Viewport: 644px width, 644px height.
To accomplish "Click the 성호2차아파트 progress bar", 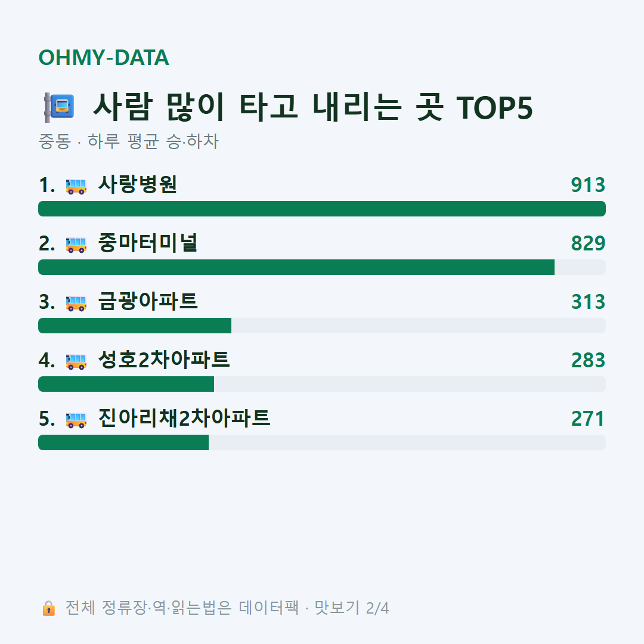I will tap(322, 384).
